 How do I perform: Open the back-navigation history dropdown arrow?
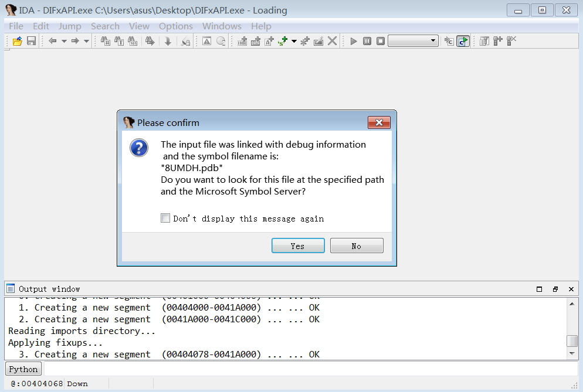point(64,41)
